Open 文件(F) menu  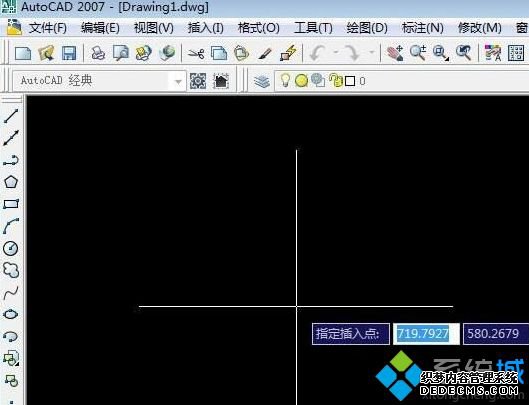coord(48,28)
